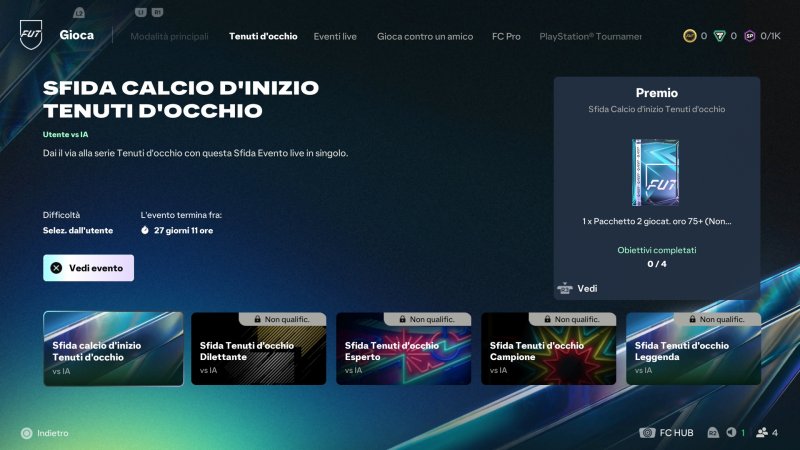
Task: Click Non qualific. badge on Dilettante card
Action: coord(282,319)
